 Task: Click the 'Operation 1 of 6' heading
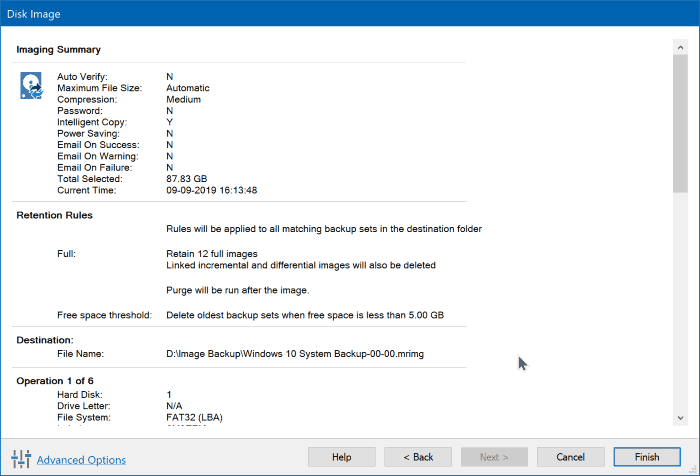pos(55,381)
